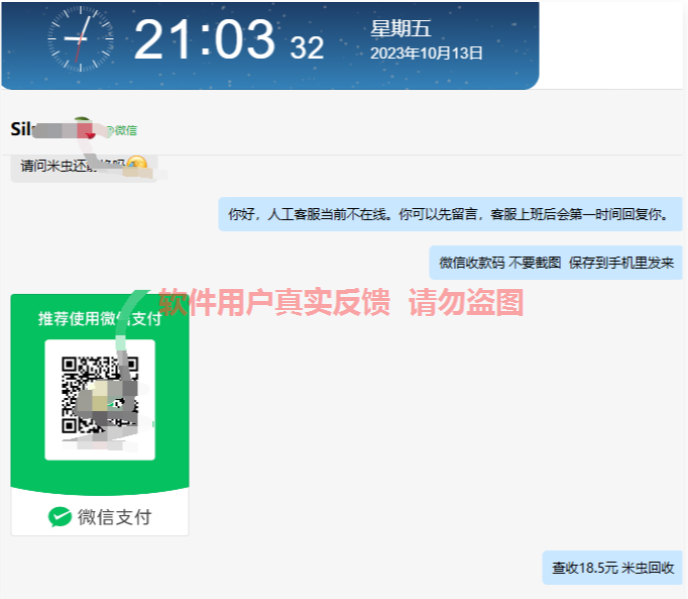Click the analog clock face
The width and height of the screenshot is (688, 599).
(80, 39)
